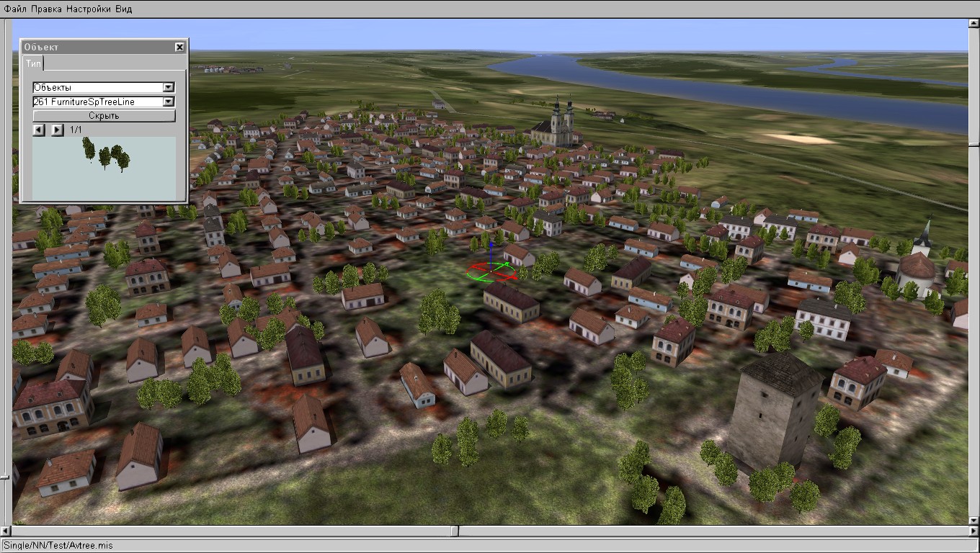Click the right vertical scrollbar handle

tap(974, 145)
